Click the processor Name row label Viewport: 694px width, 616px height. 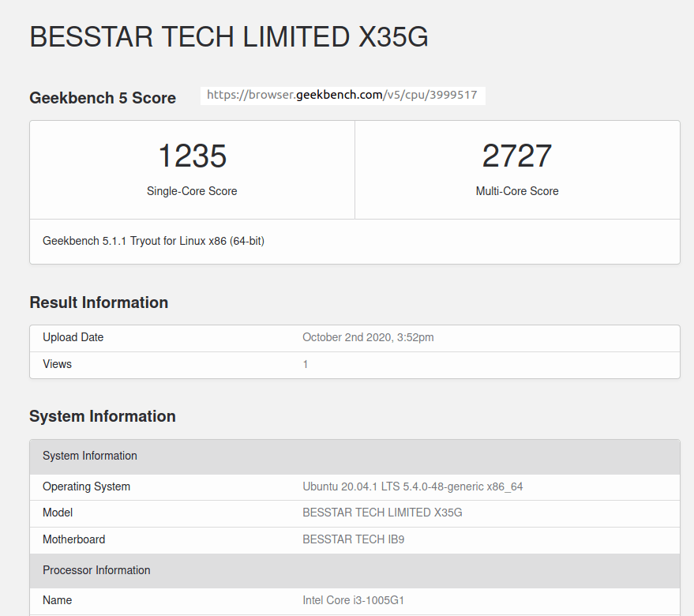pyautogui.click(x=57, y=600)
